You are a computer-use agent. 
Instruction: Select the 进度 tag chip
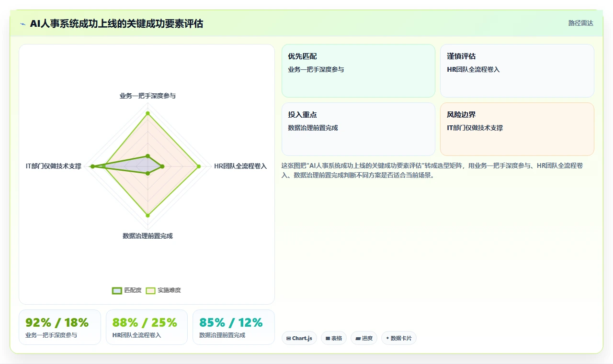pyautogui.click(x=364, y=338)
